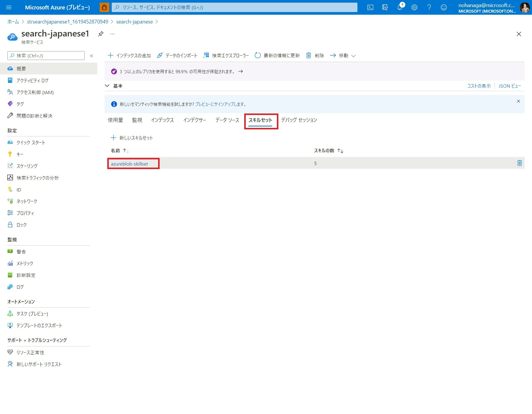Switch to the 使用量 tab
The width and height of the screenshot is (532, 414).
[x=115, y=120]
